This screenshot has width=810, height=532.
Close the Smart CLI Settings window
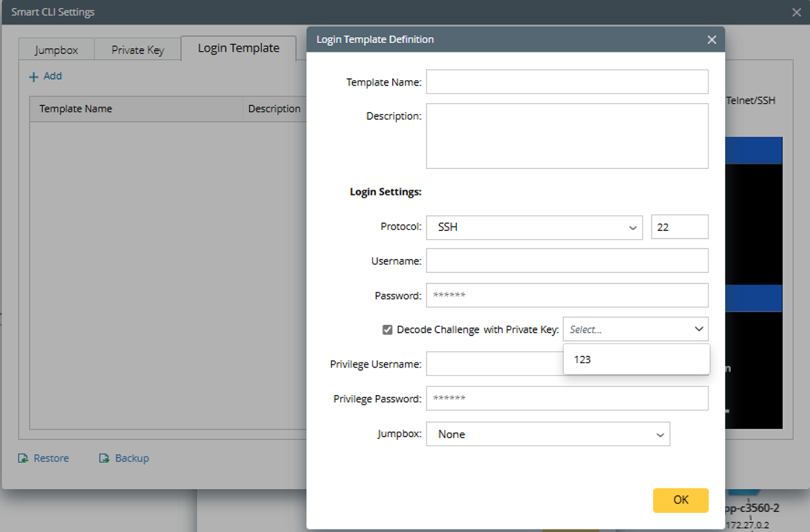click(796, 12)
